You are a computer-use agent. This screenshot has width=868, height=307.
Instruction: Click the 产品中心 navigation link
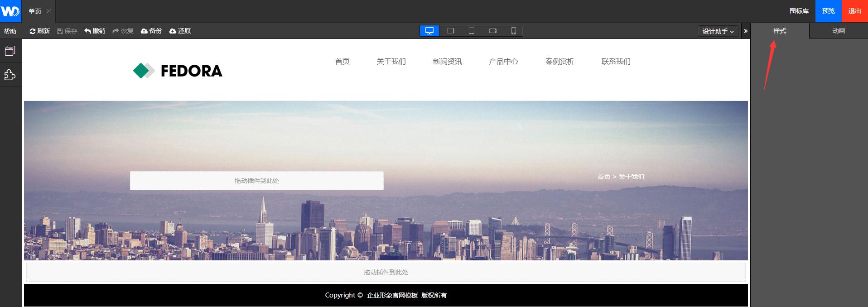503,62
